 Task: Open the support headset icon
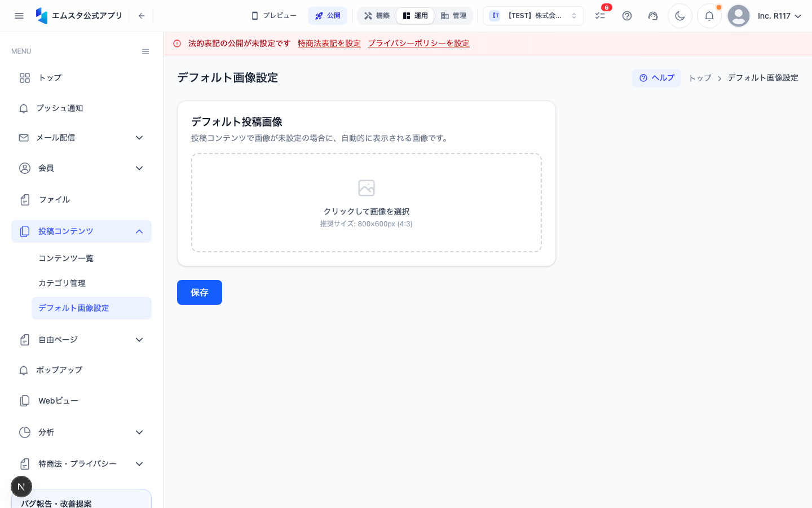pyautogui.click(x=653, y=16)
